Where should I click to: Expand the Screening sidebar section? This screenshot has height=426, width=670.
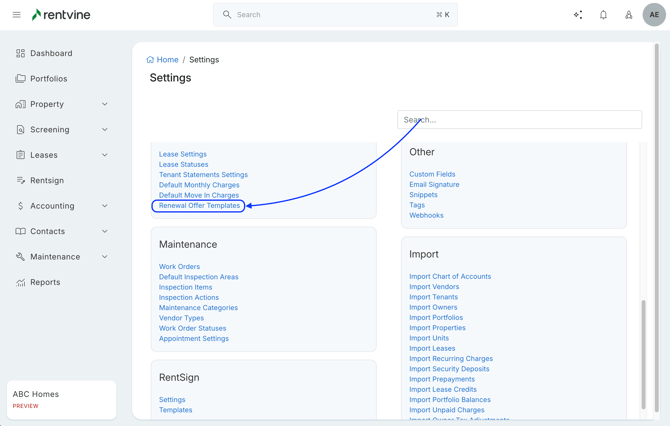click(104, 130)
